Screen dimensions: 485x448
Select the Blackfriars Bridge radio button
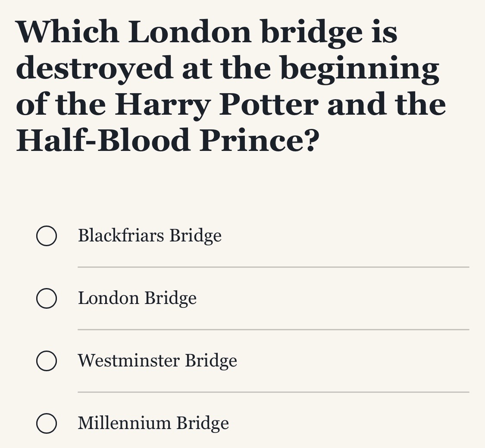47,236
